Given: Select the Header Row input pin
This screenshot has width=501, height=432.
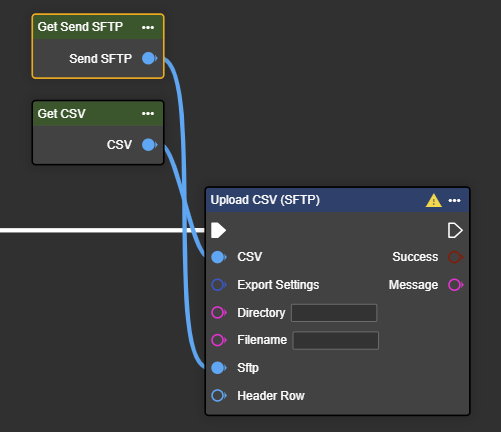Looking at the screenshot, I should click(219, 396).
